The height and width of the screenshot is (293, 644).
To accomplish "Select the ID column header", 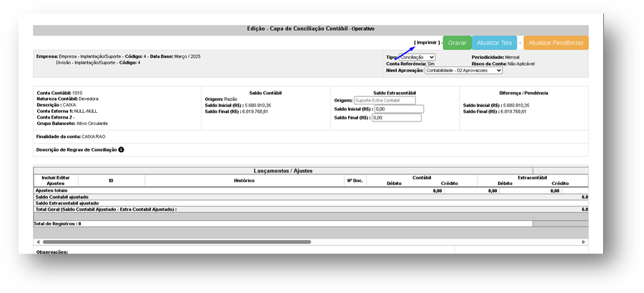I will point(111,181).
